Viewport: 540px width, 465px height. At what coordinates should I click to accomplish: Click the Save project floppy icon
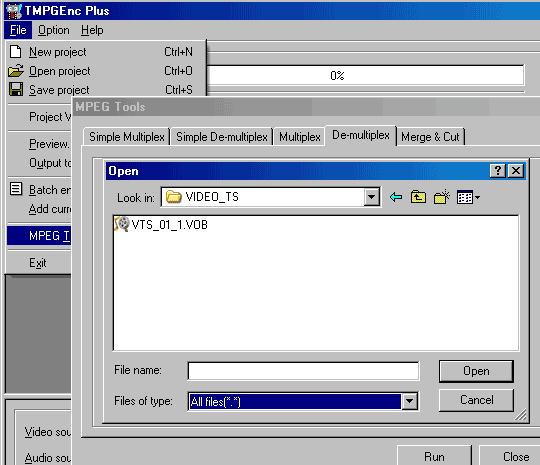point(16,89)
